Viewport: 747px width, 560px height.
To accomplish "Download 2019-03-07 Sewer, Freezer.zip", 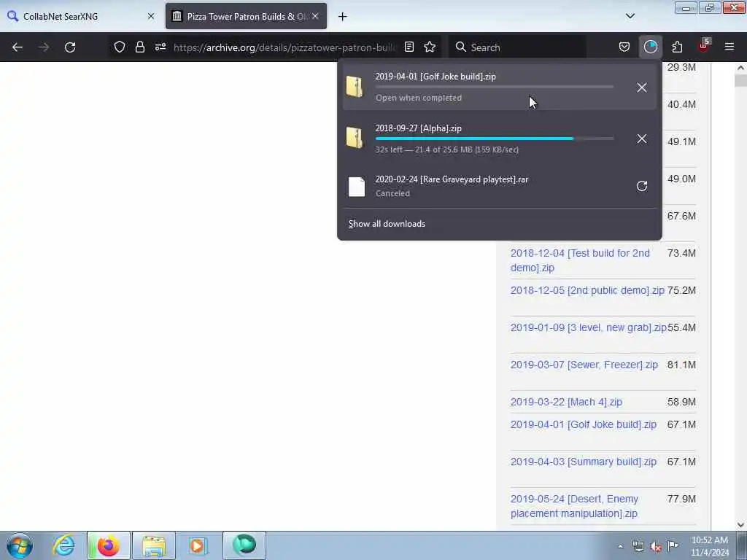I will click(x=584, y=365).
